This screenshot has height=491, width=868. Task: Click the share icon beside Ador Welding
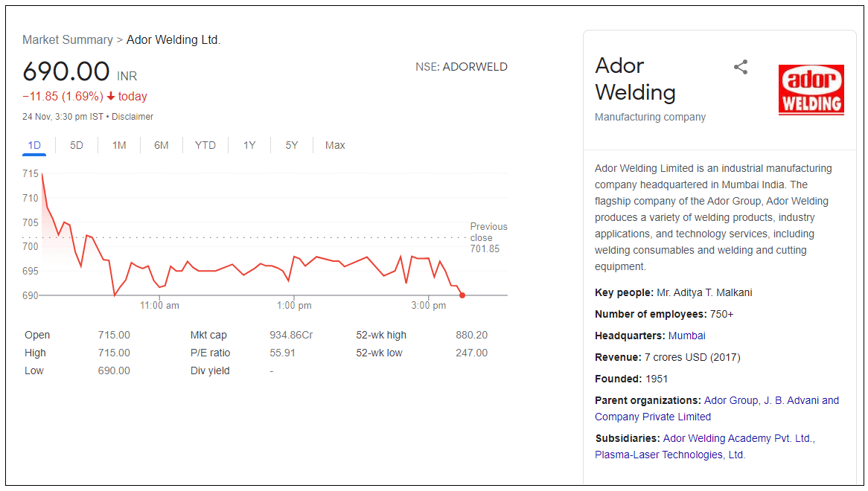tap(740, 68)
